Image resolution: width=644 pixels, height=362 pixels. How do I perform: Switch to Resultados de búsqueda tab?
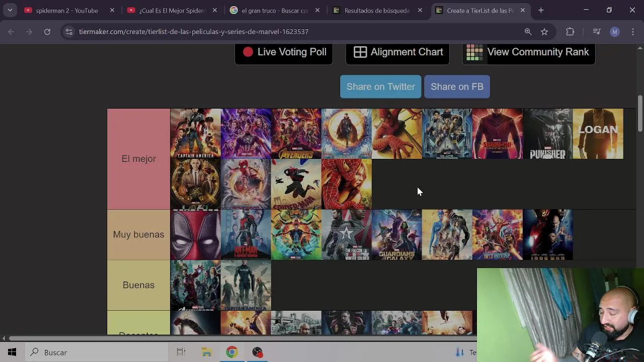click(x=377, y=10)
